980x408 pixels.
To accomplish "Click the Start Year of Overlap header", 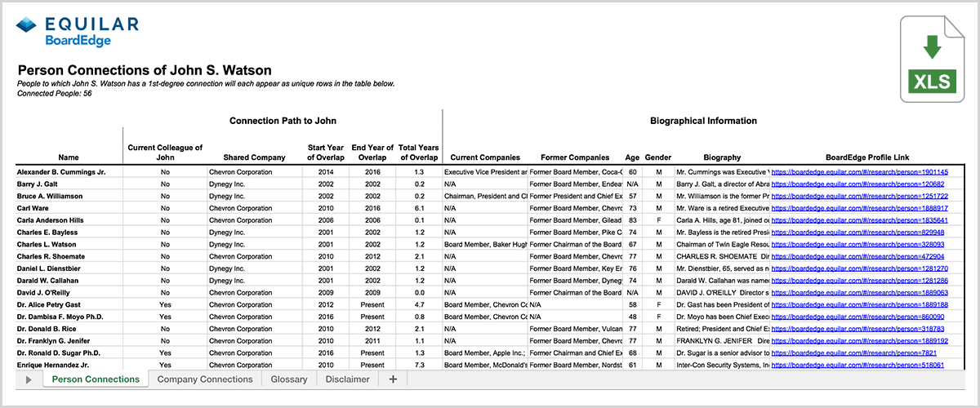I will (x=326, y=153).
